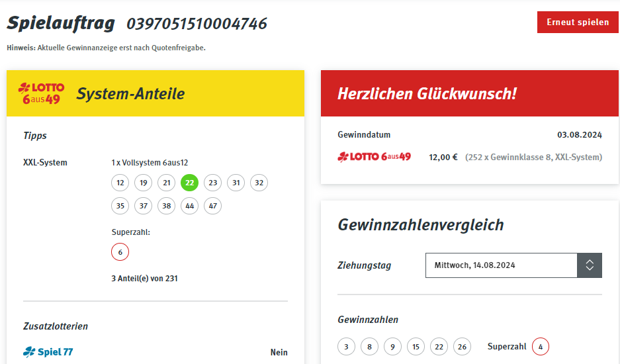Click the green highlighted number 22 ball

(189, 183)
